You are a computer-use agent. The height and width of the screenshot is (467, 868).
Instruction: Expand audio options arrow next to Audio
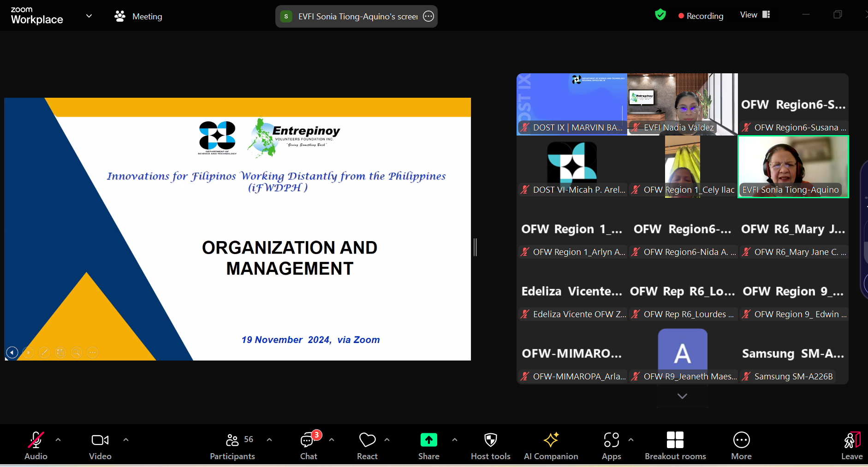58,440
